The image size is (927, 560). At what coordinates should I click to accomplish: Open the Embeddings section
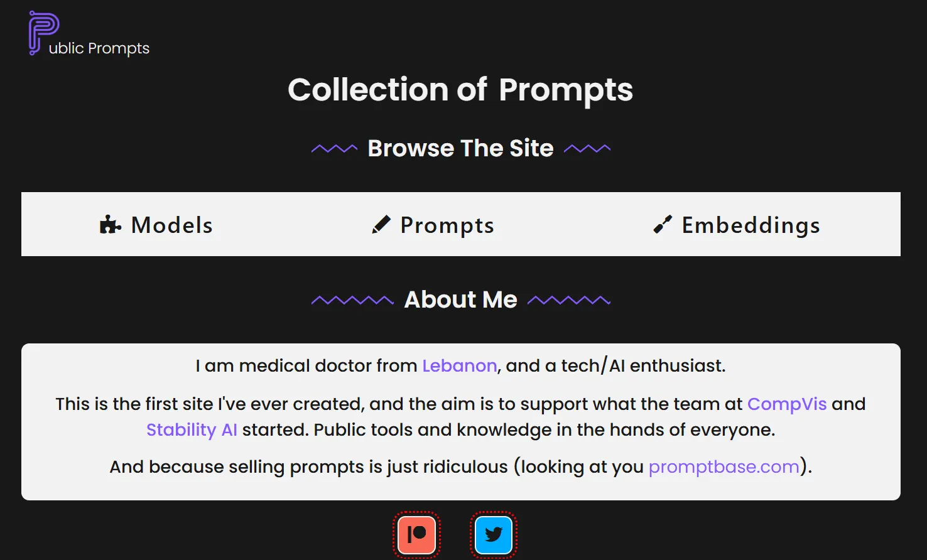tap(736, 224)
